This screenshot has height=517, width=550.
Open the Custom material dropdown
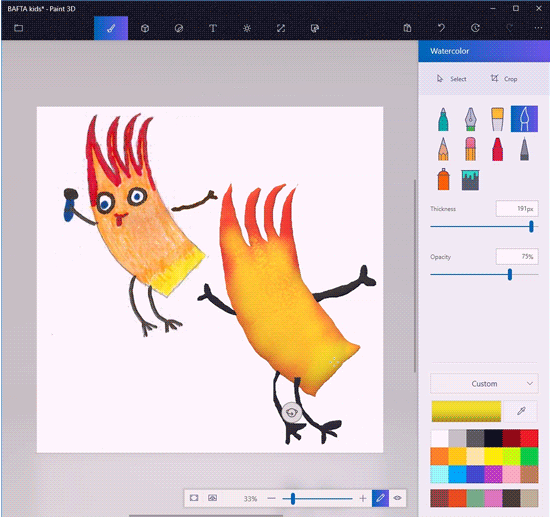(x=484, y=384)
